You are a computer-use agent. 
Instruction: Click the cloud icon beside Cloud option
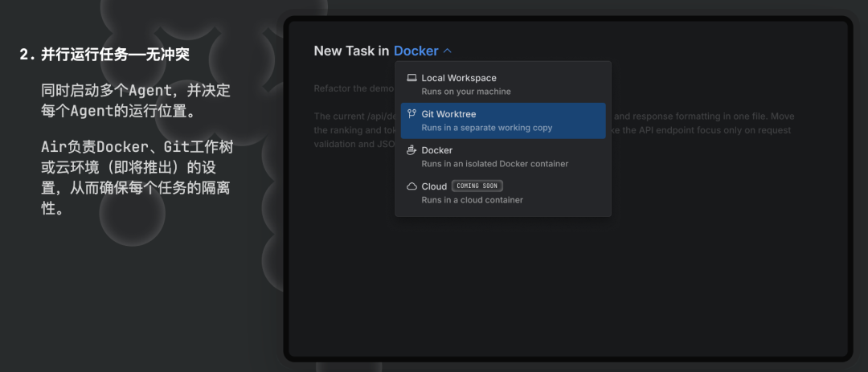coord(411,186)
